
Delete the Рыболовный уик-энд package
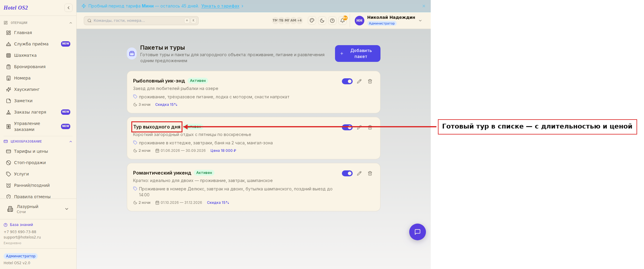point(370,81)
